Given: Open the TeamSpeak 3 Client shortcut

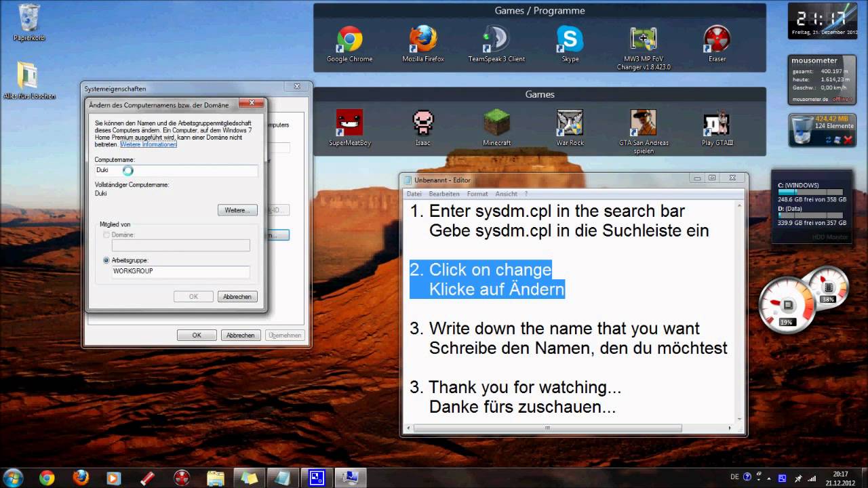Looking at the screenshot, I should (x=496, y=44).
